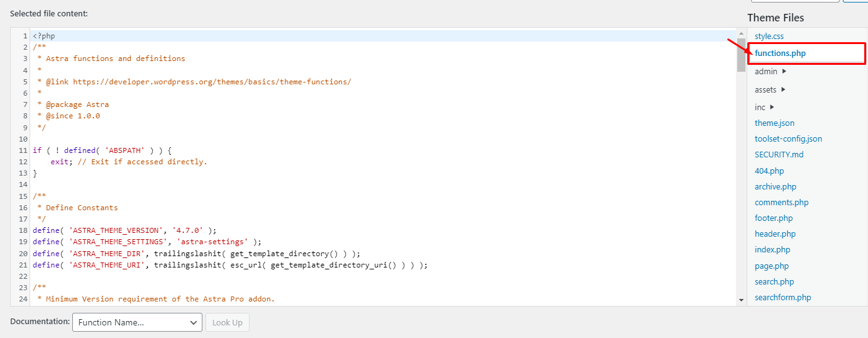Select functions.php in Theme Files

780,54
